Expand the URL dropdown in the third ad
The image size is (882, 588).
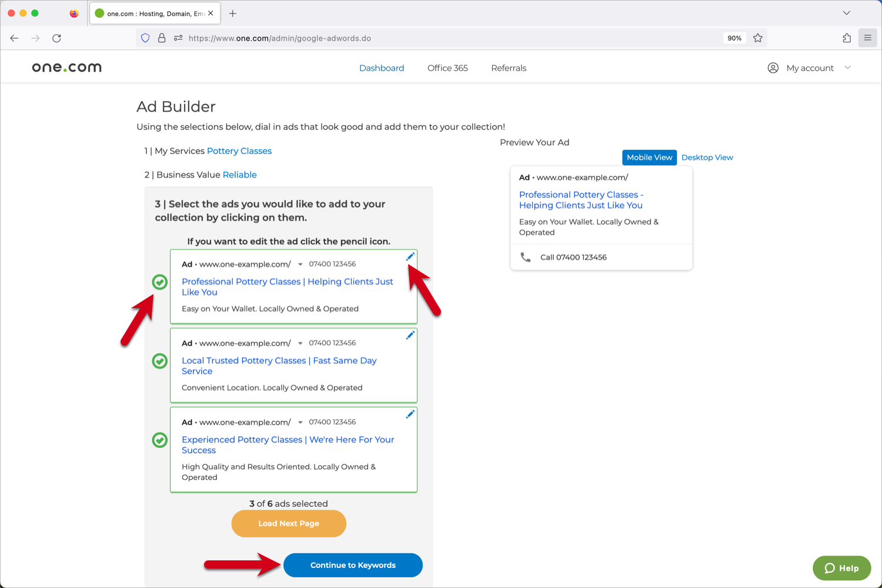pyautogui.click(x=300, y=422)
